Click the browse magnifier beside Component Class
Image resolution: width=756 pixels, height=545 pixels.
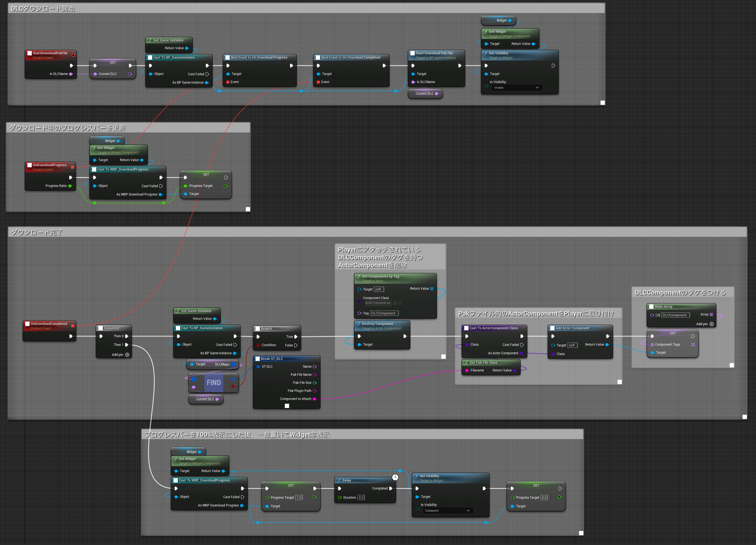coord(400,303)
